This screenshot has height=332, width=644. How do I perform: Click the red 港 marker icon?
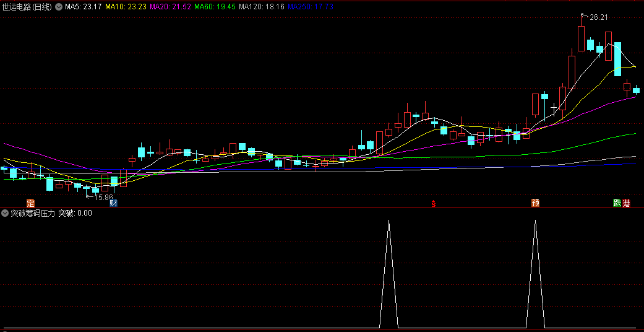coord(626,203)
